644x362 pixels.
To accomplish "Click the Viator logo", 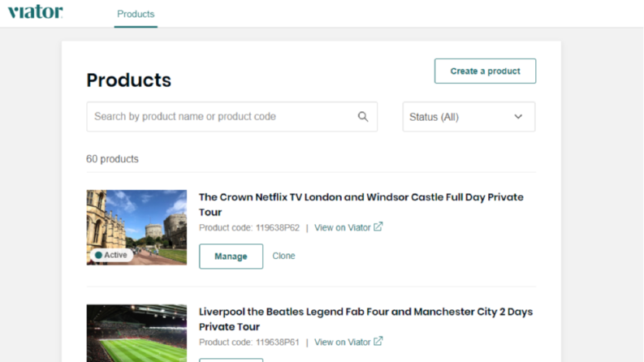I will [x=35, y=12].
